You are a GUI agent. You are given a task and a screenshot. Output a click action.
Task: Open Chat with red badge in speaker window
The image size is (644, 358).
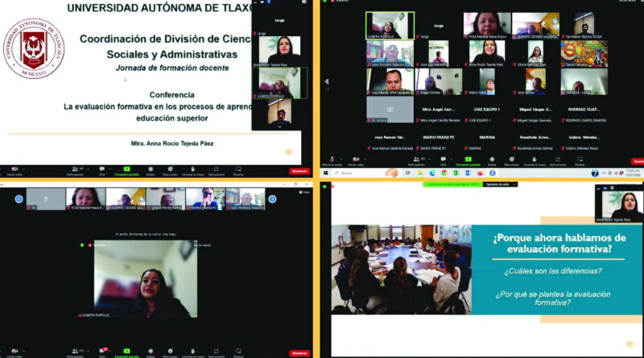click(x=102, y=351)
